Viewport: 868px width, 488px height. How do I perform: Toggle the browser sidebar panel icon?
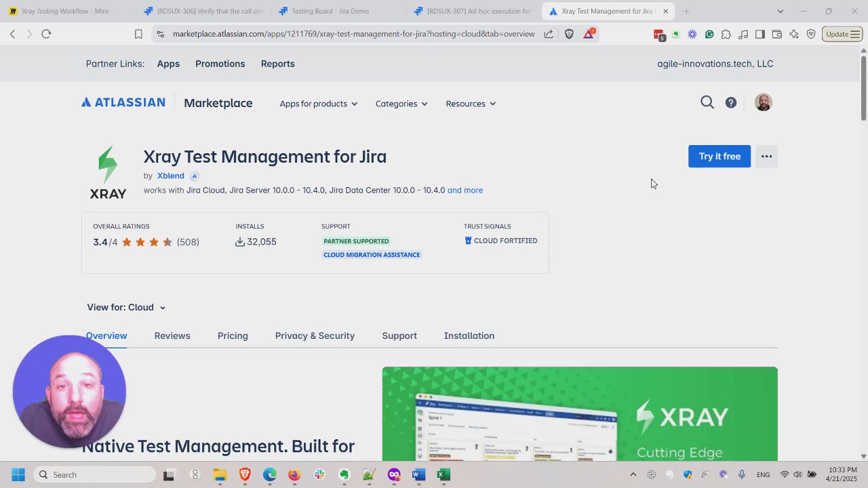click(x=760, y=34)
